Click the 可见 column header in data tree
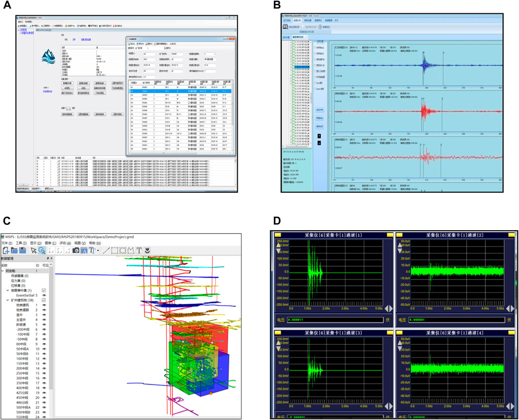The height and width of the screenshot is (420, 519). [x=45, y=265]
